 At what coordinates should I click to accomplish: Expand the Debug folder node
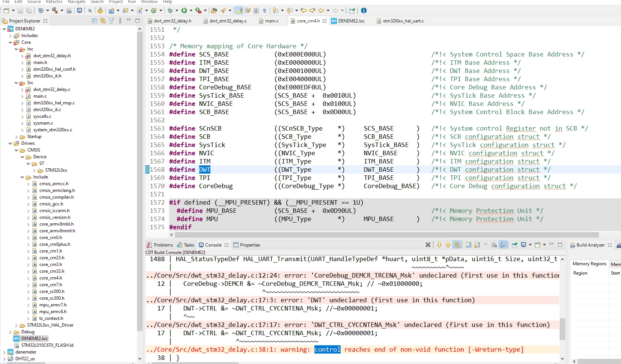click(x=10, y=332)
